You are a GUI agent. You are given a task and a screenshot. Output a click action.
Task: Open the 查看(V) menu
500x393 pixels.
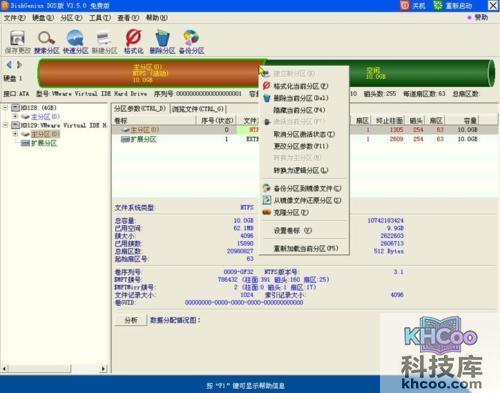(x=128, y=18)
